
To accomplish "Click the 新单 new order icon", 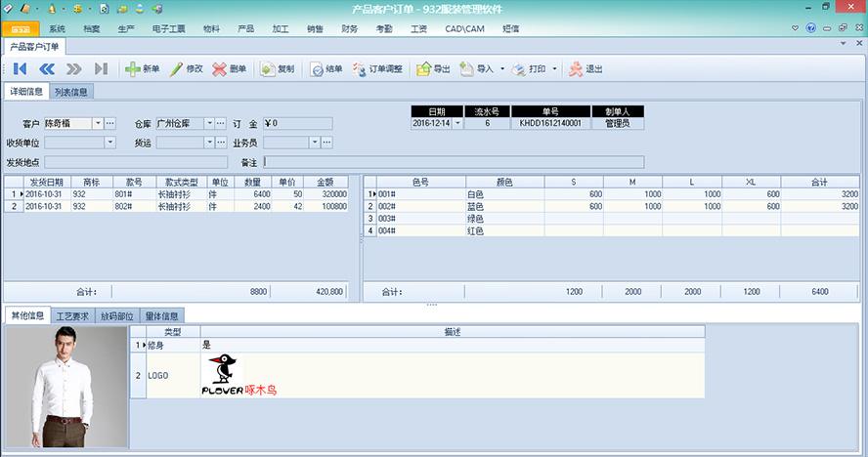I will pyautogui.click(x=133, y=69).
